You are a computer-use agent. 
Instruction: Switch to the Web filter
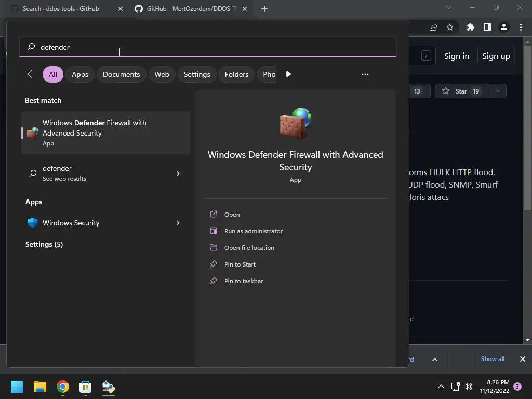click(162, 74)
